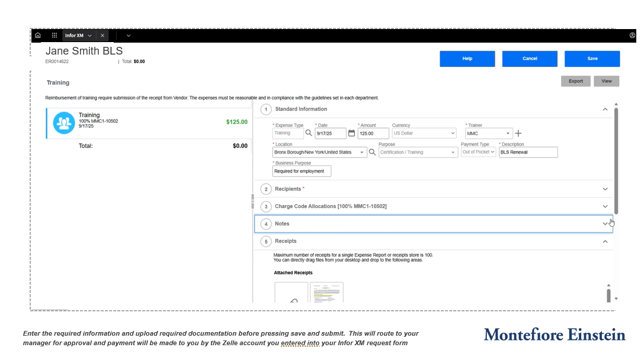Screen dimensions: 644x360
Task: Click the step 1 circle icon
Action: (x=266, y=110)
